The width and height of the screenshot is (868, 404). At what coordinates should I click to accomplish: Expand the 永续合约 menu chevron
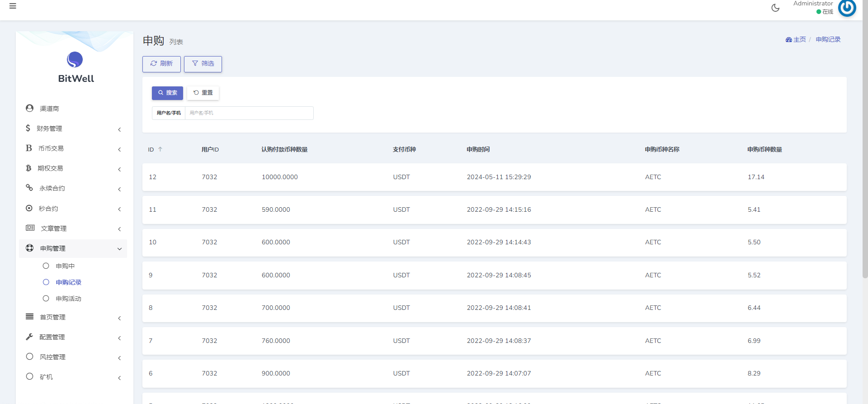pyautogui.click(x=119, y=189)
